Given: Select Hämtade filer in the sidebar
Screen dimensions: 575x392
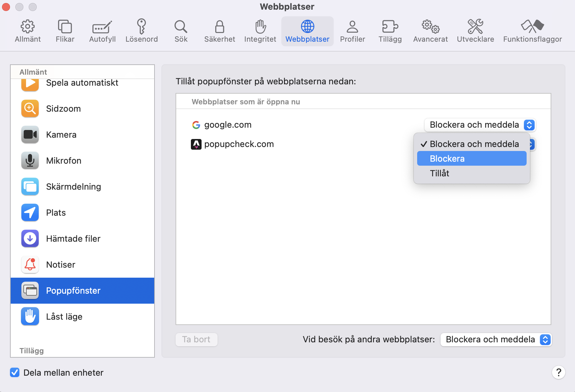Looking at the screenshot, I should (82, 239).
